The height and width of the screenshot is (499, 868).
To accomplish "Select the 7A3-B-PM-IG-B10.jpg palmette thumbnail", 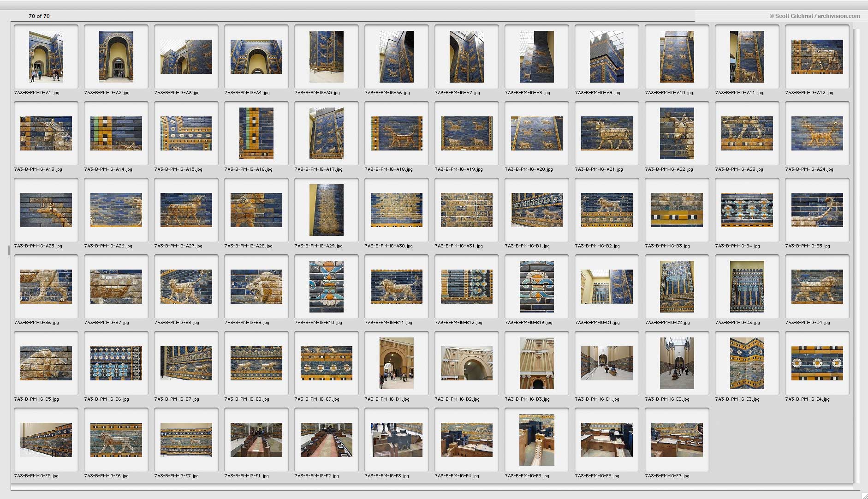I will (327, 287).
